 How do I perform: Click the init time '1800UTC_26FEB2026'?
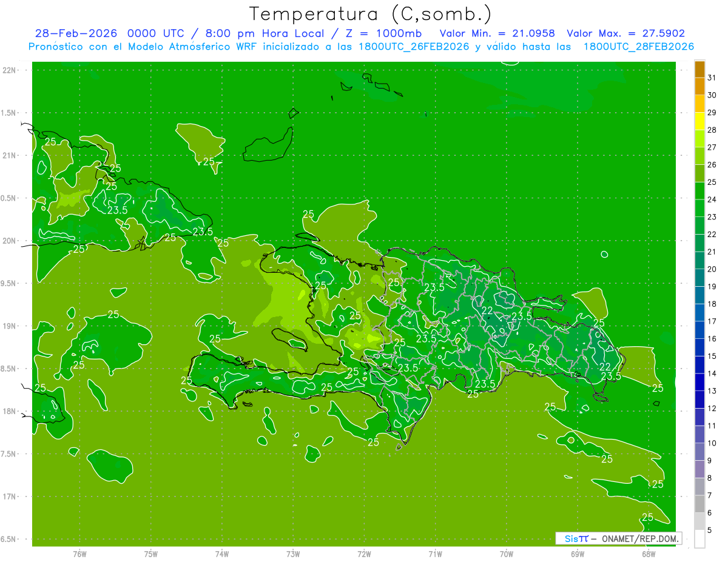click(x=414, y=47)
